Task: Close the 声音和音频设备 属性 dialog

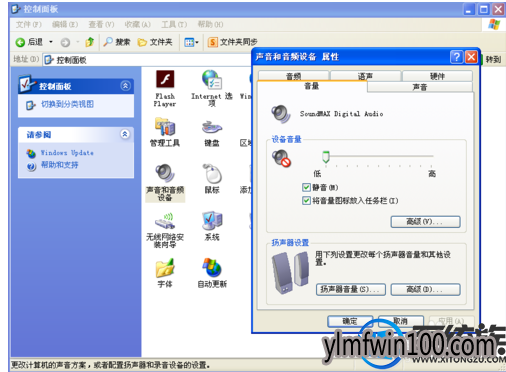Action: pyautogui.click(x=471, y=57)
